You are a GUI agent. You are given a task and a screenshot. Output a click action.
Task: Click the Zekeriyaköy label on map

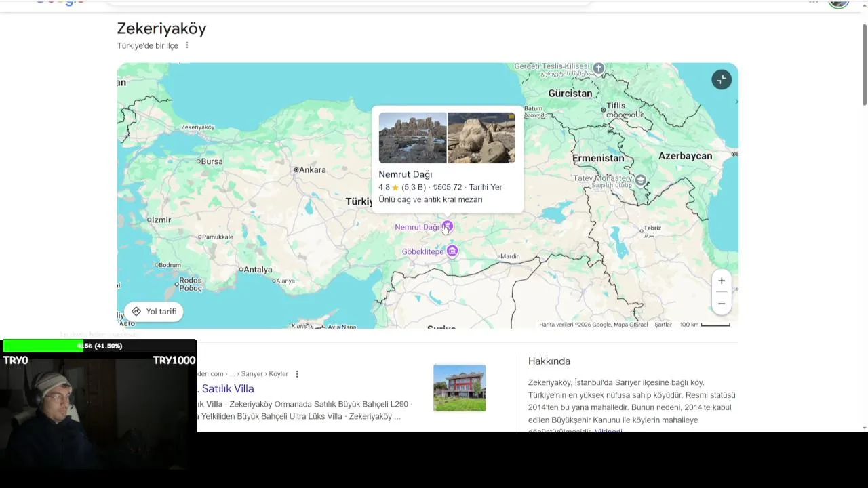coord(198,127)
